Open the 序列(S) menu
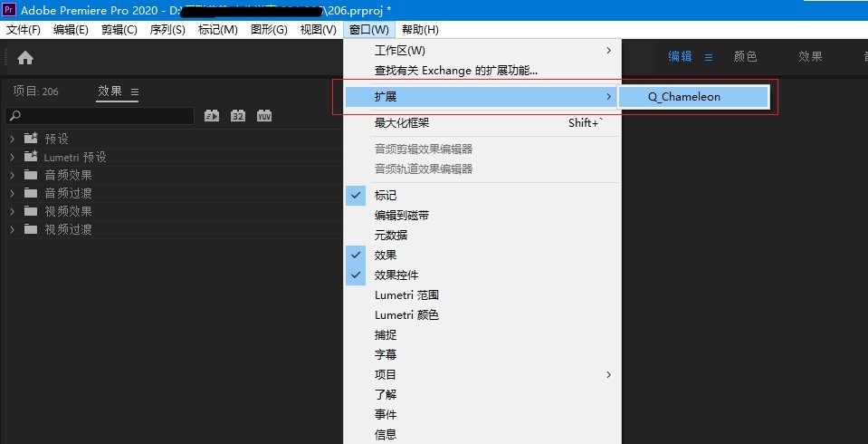 tap(167, 30)
